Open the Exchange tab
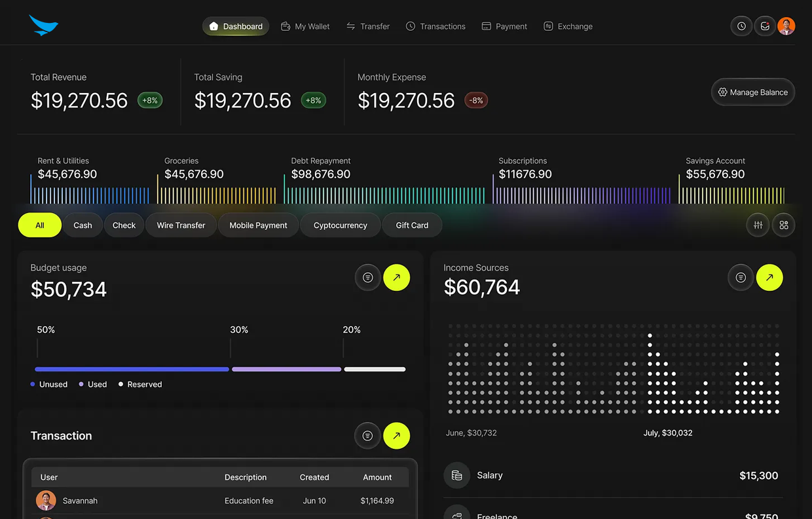This screenshot has height=519, width=812. pyautogui.click(x=568, y=26)
